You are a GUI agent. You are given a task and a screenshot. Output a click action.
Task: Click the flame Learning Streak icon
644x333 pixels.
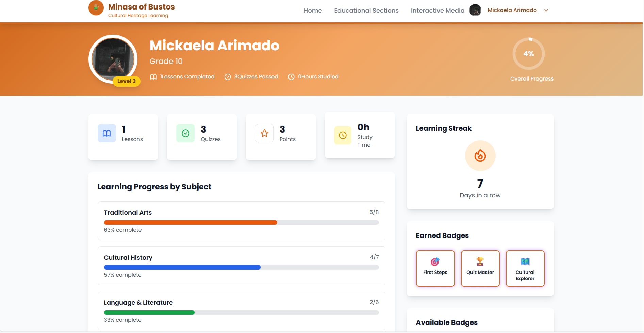click(x=480, y=156)
